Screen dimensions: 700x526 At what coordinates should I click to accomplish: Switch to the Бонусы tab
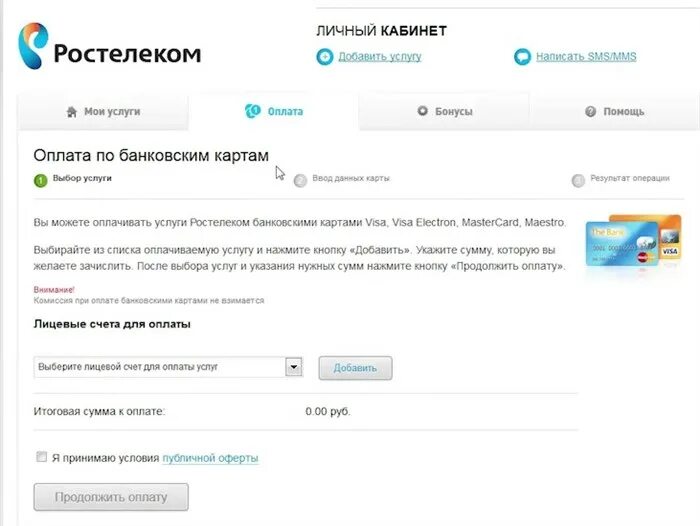tap(444, 111)
